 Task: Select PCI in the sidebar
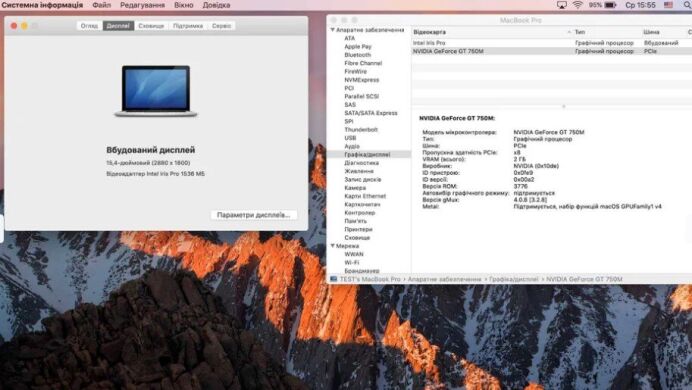coord(349,88)
